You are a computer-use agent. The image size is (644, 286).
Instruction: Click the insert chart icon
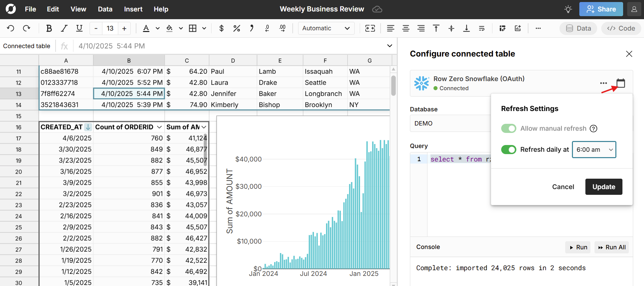pos(518,29)
